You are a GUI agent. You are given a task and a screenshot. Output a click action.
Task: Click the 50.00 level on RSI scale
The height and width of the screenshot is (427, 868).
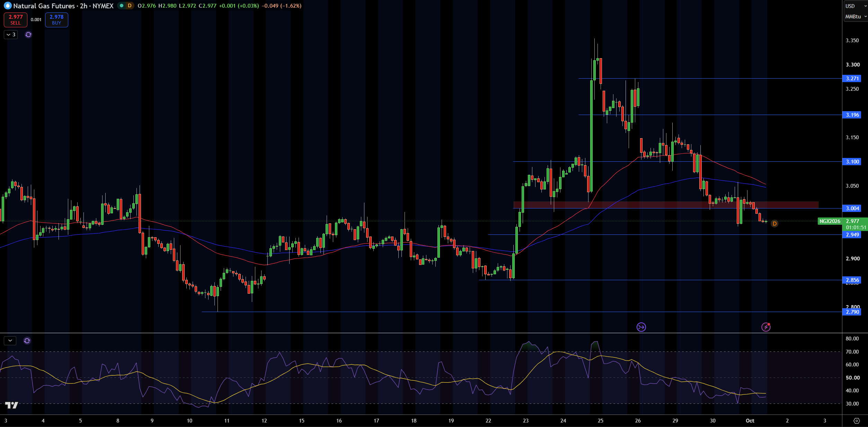[x=852, y=378]
